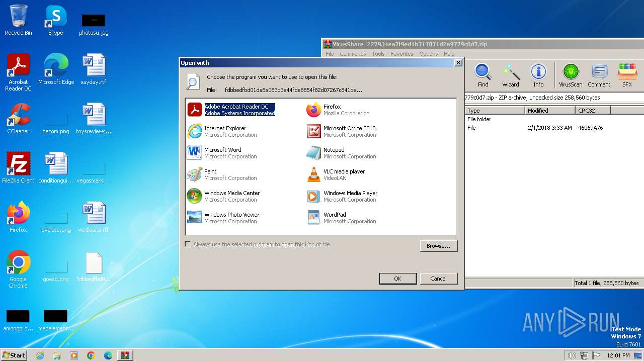The width and height of the screenshot is (644, 362).
Task: Select Microsoft Office 2010 in program list
Action: coord(341,131)
